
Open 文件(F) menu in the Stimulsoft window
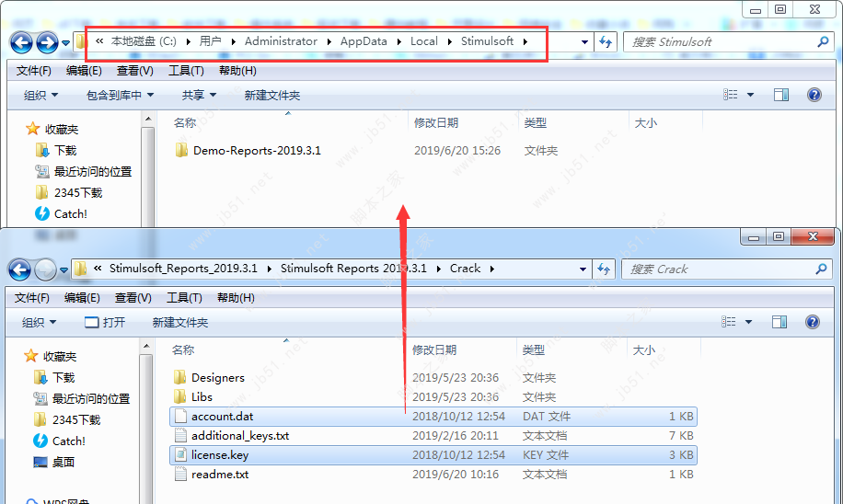(33, 71)
